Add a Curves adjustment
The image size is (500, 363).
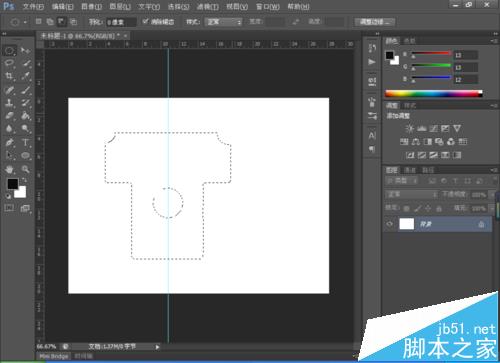pos(433,129)
